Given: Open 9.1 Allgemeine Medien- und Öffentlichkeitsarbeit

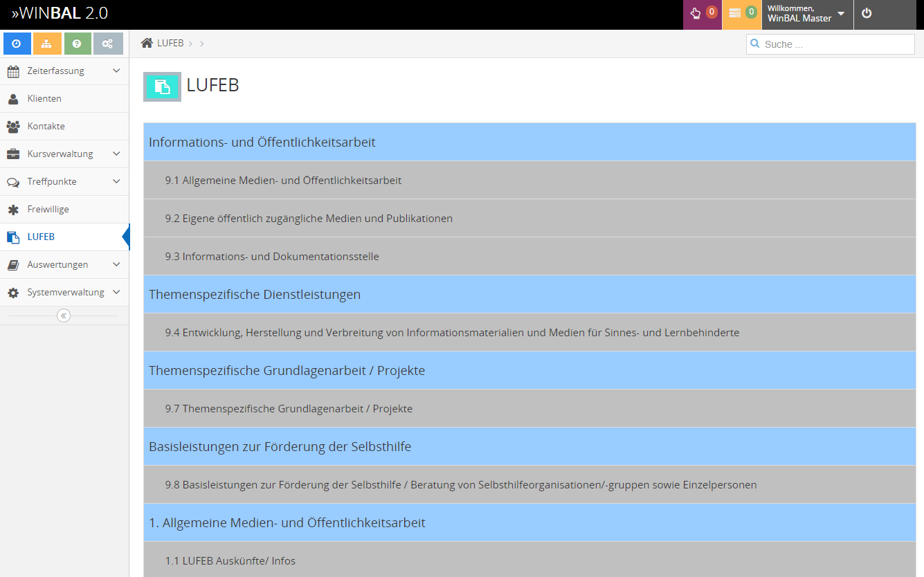Looking at the screenshot, I should tap(283, 181).
